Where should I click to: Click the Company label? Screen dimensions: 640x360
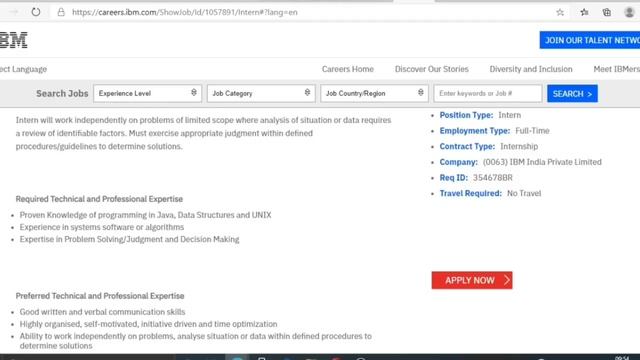[458, 162]
